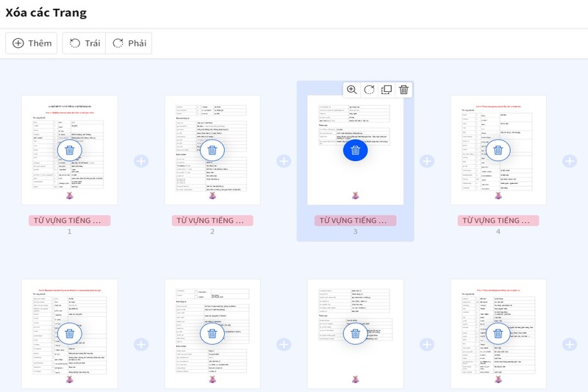
Task: Click the file name label under page 1
Action: click(70, 221)
